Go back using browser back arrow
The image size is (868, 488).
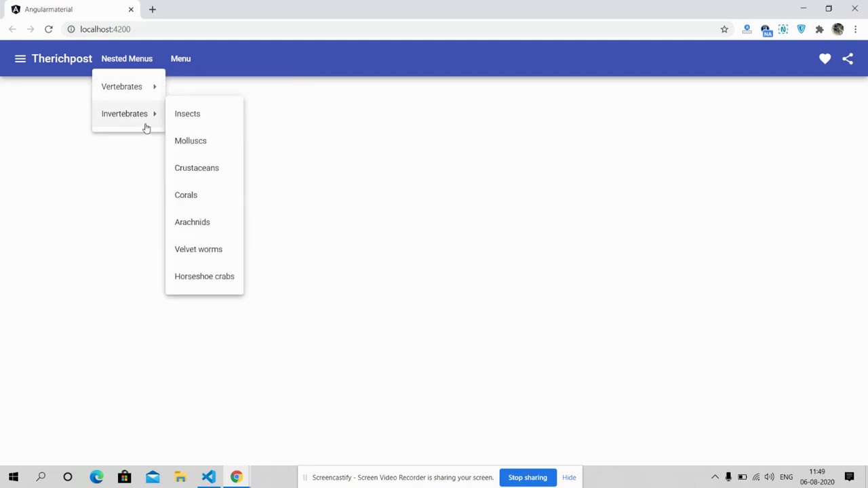pos(12,29)
